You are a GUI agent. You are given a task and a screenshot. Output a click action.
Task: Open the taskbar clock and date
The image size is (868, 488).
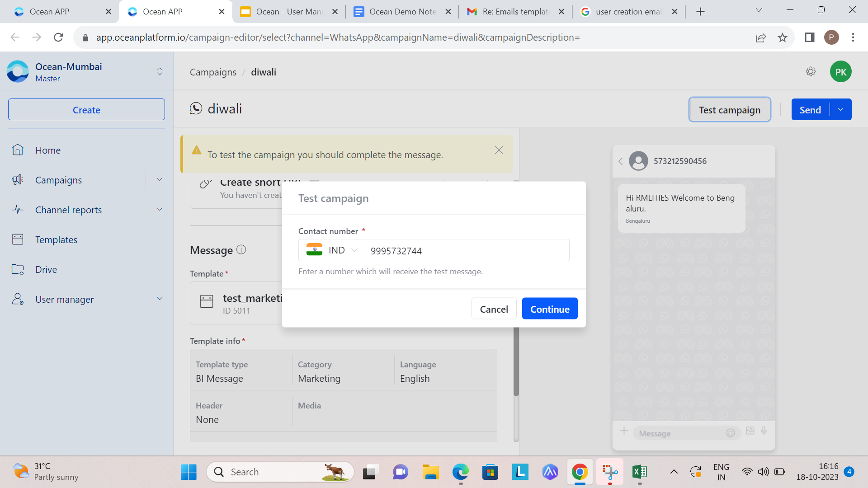[817, 472]
